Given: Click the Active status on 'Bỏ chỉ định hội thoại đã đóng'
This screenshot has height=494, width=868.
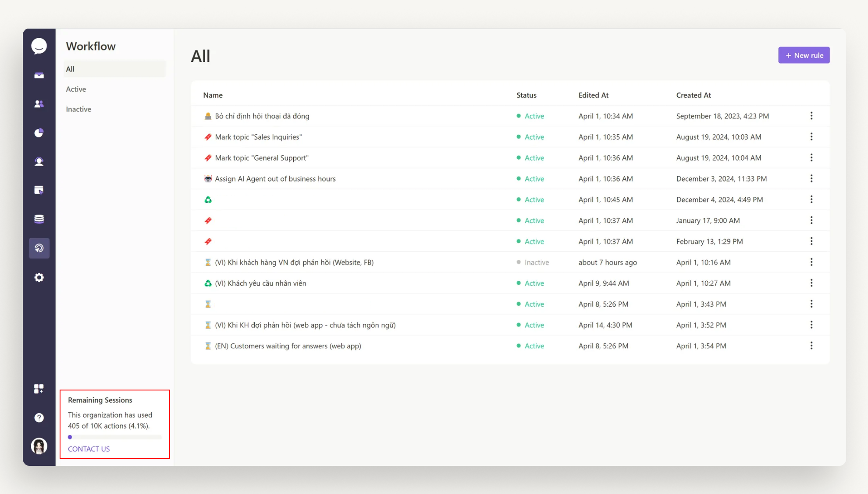Looking at the screenshot, I should 534,116.
